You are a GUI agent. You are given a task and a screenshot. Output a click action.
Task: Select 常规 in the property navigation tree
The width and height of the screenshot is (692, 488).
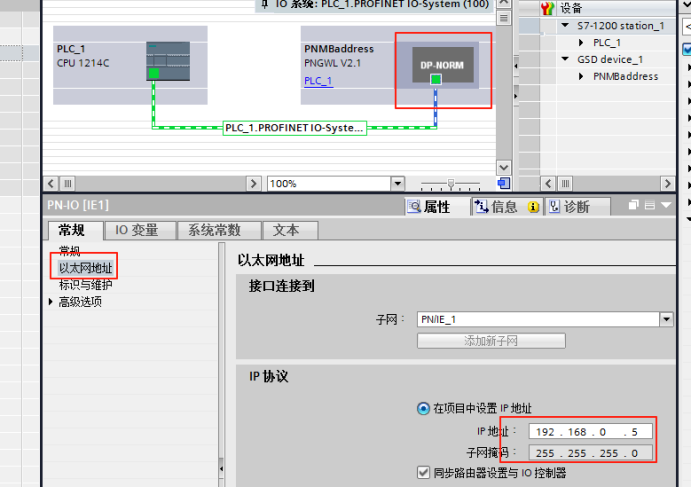(70, 251)
